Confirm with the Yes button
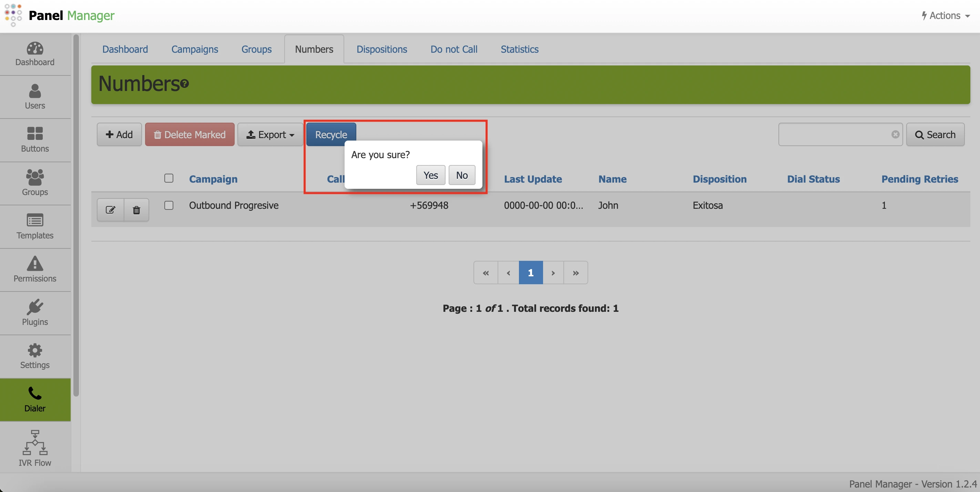The height and width of the screenshot is (492, 980). 431,175
